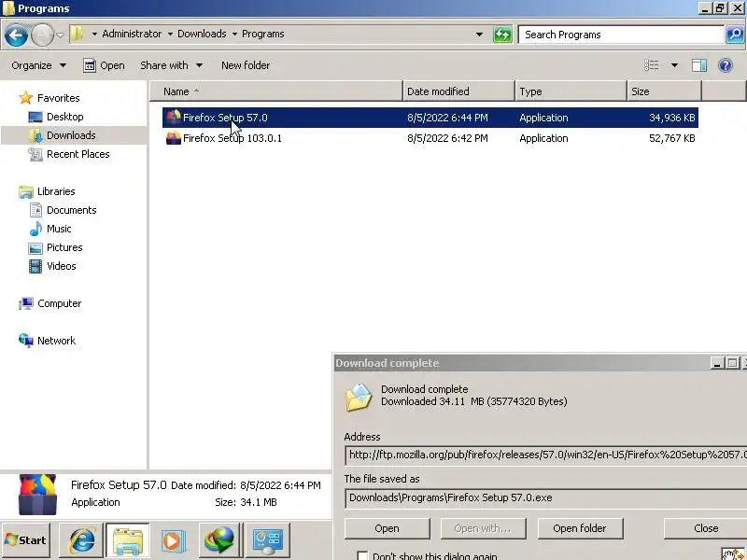Open Explorer Help with the question mark icon

(726, 65)
